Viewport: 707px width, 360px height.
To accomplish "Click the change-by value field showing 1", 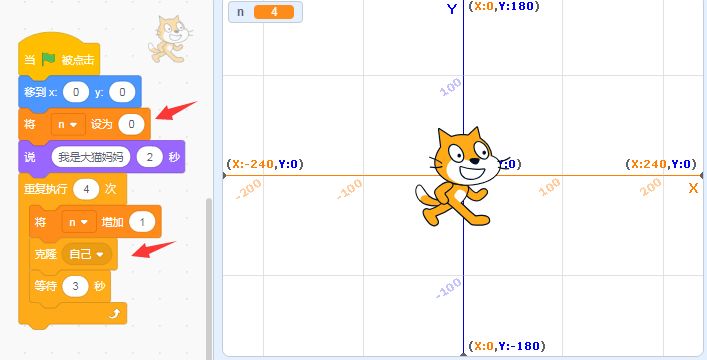I will pos(142,222).
